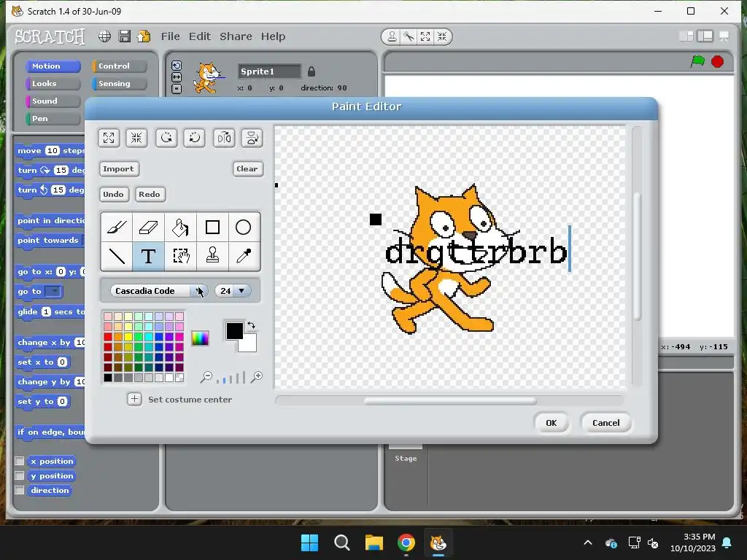Select the 'can rotate' rotation style button
This screenshot has width=747, height=560.
pyautogui.click(x=177, y=66)
